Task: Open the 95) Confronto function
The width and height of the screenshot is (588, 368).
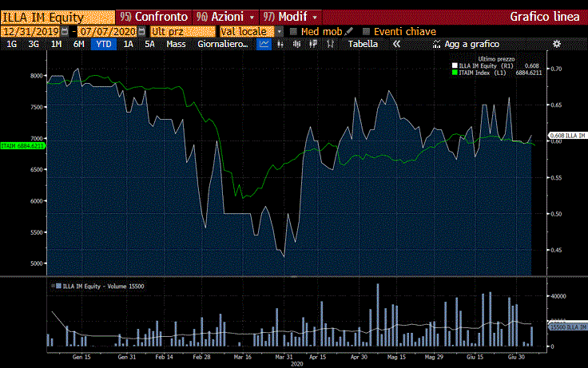Action: click(x=153, y=17)
